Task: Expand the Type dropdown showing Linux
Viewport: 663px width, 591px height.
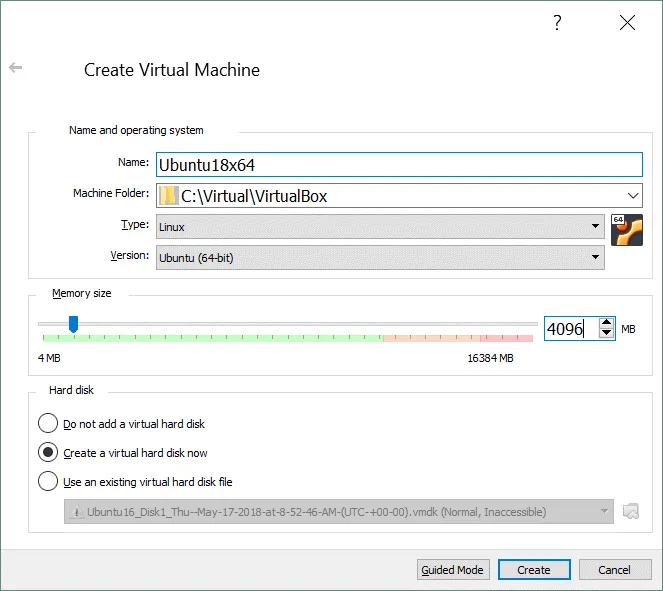Action: [596, 227]
